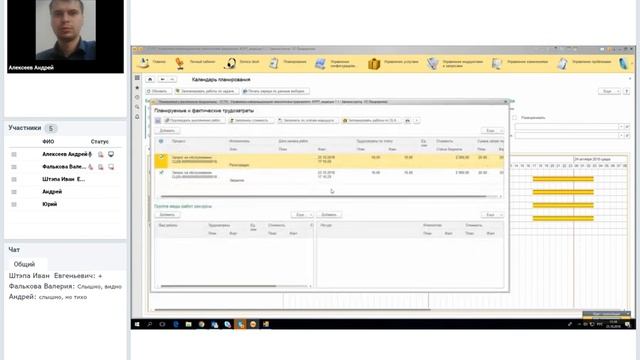640x360 pixels.
Task: Select participant Юрий in list
Action: (x=50, y=204)
